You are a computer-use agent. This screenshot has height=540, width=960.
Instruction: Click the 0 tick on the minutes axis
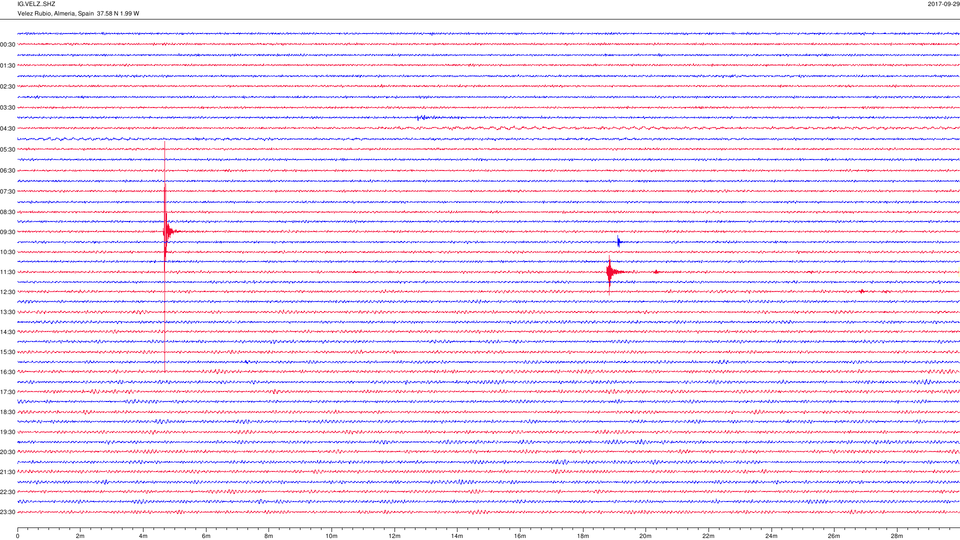18,536
